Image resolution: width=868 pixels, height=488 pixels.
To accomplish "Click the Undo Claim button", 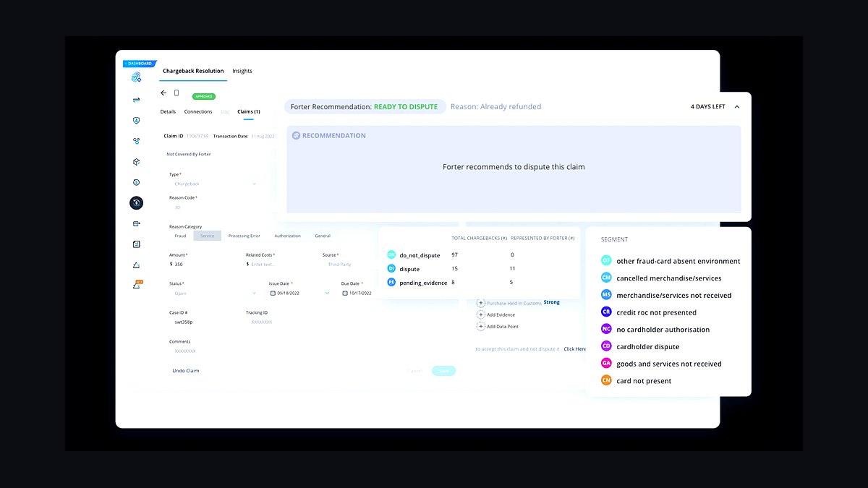I will 186,371.
